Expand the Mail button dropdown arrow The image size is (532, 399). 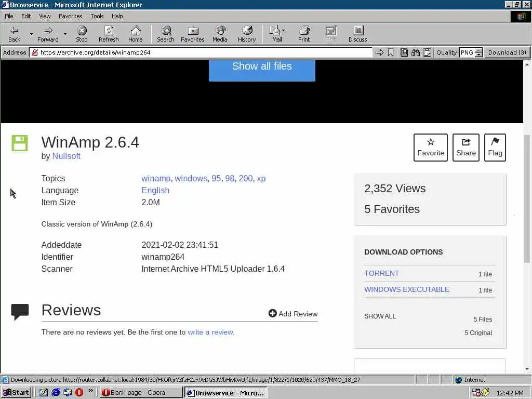284,31
